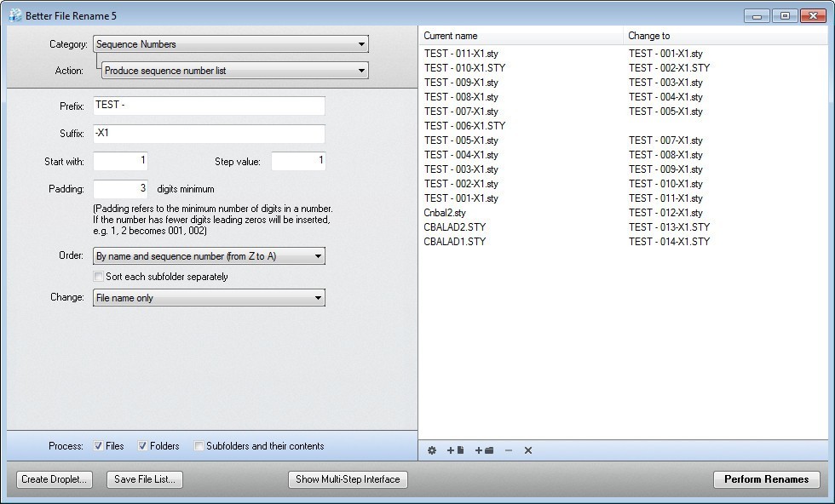
Task: Click the Suffix input field
Action: (x=209, y=134)
